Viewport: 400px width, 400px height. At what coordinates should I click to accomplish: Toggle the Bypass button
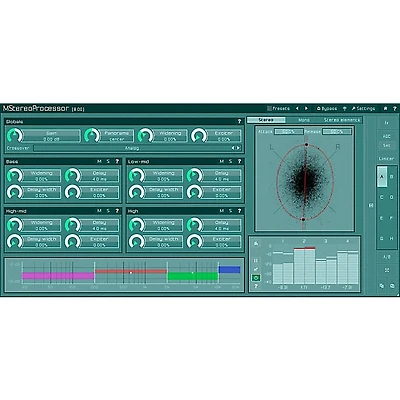pos(327,108)
